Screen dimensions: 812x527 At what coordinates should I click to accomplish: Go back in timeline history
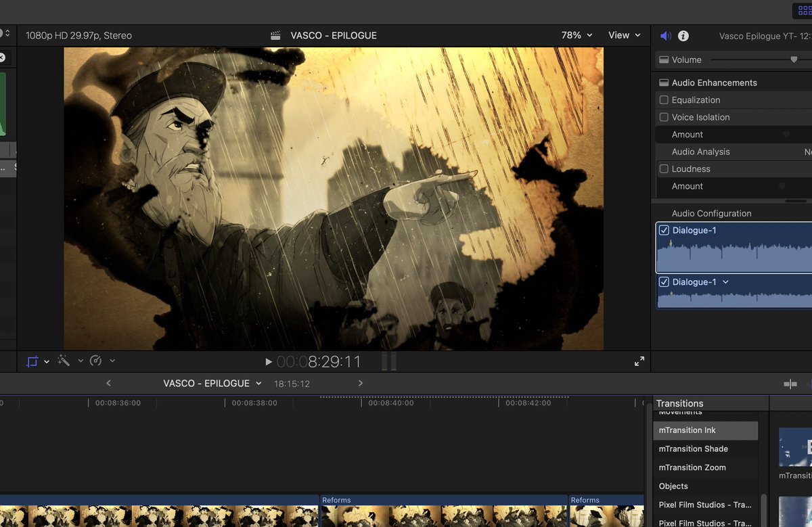coord(108,383)
